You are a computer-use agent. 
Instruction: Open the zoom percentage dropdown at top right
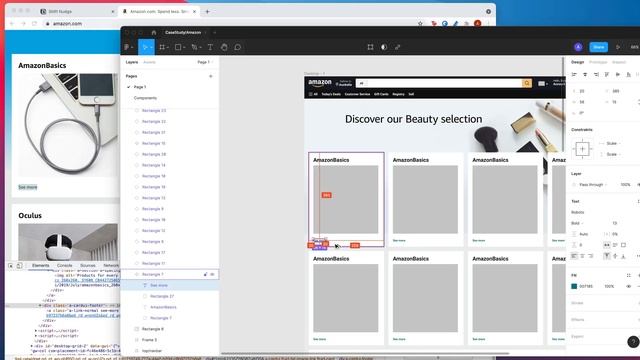(635, 47)
